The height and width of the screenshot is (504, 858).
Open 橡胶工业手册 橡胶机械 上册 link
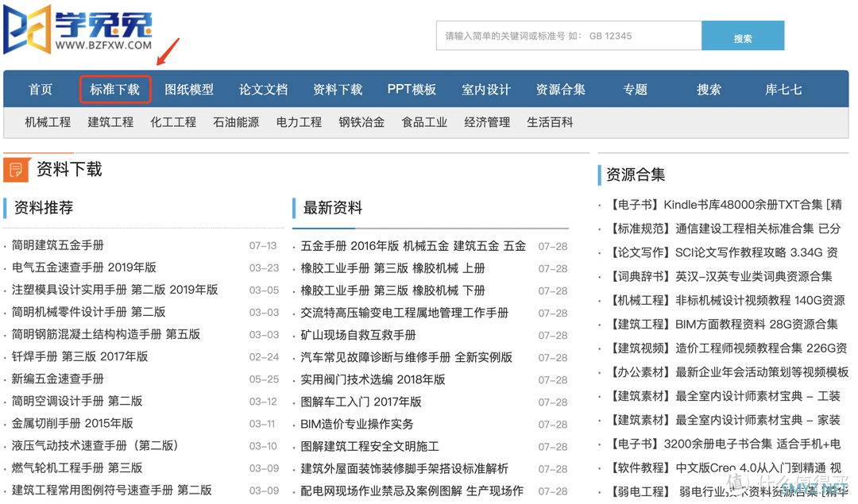[393, 268]
